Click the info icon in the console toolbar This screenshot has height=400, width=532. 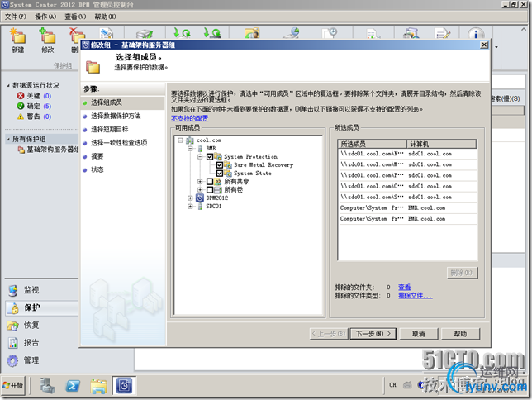click(x=476, y=34)
